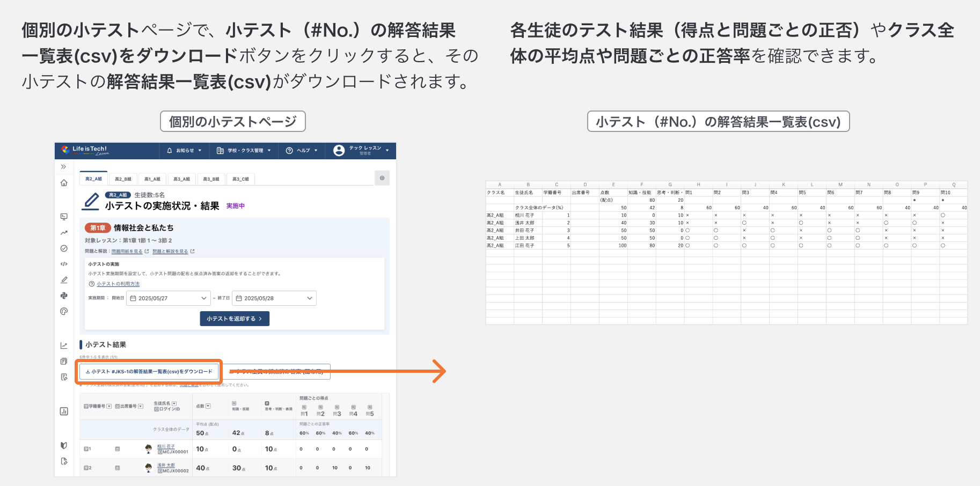Open the end date 2025/05/28 picker

click(274, 298)
